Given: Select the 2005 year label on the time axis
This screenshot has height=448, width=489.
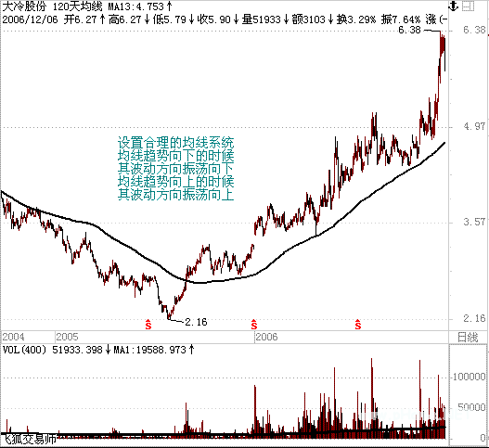Looking at the screenshot, I should pos(67,337).
